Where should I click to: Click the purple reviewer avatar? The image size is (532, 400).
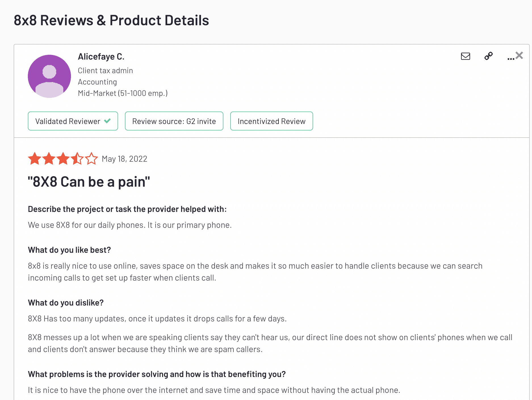49,76
